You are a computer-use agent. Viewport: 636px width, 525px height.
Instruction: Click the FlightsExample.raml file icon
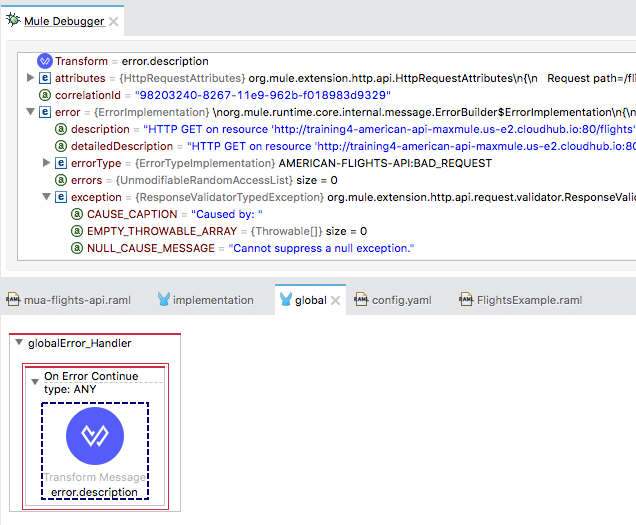[x=466, y=299]
